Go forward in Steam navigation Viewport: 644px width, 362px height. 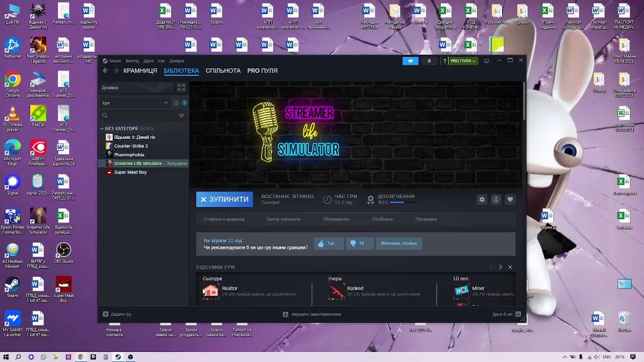click(x=116, y=71)
